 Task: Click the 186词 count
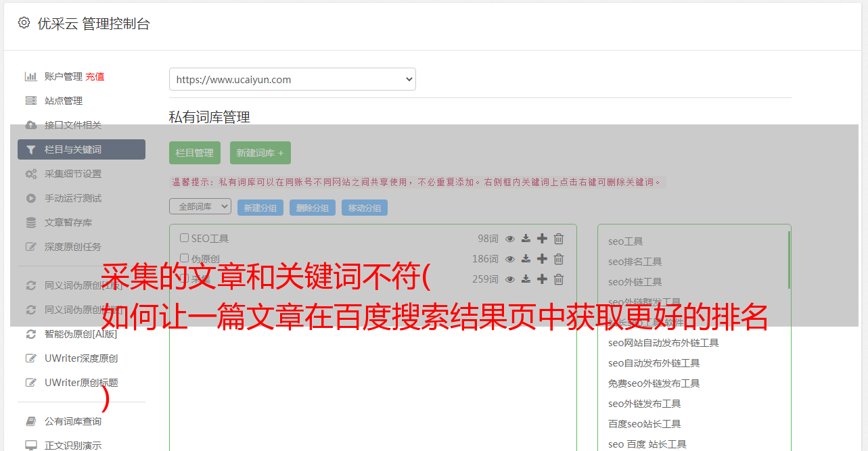485,259
